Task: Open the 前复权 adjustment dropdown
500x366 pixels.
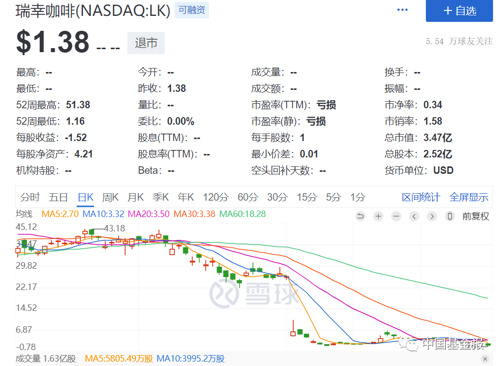Action: coord(475,216)
